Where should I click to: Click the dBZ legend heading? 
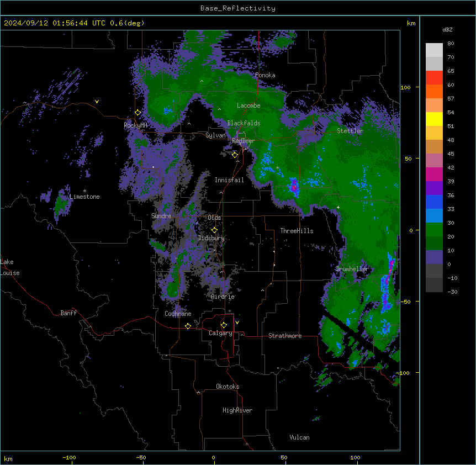[x=447, y=29]
